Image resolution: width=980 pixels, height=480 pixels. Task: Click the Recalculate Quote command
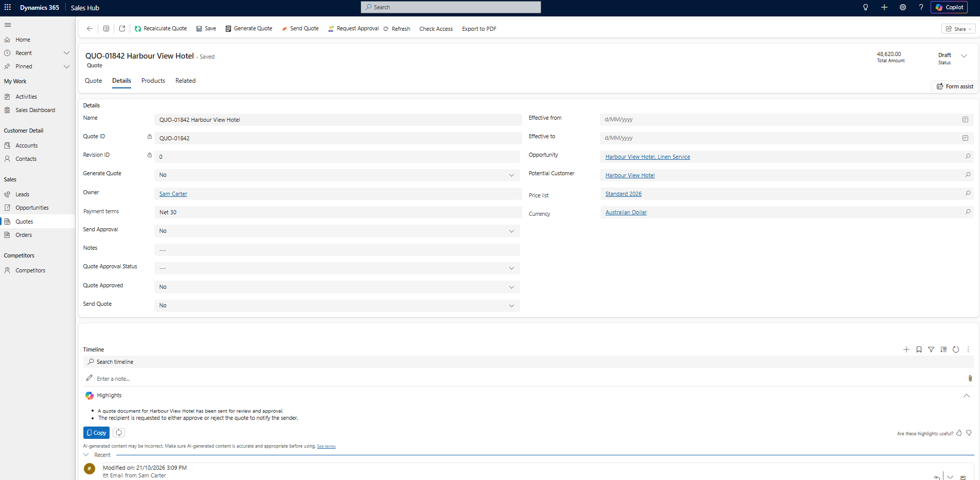(x=161, y=29)
